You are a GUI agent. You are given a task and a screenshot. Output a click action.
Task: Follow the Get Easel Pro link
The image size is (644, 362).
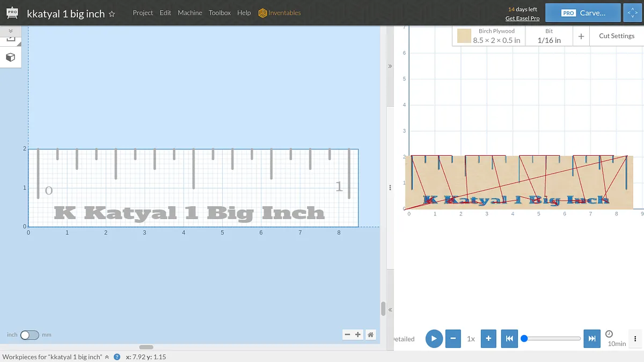522,18
